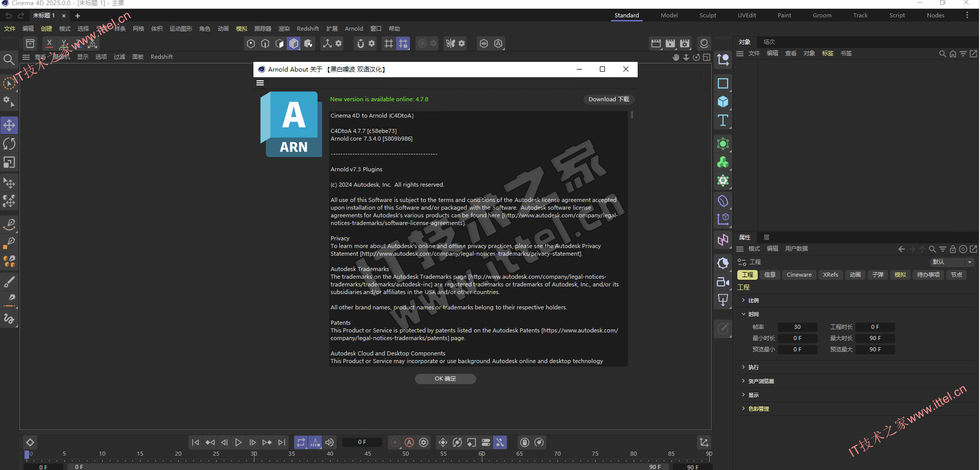Select the Scale tool in left toolbar

[x=9, y=162]
